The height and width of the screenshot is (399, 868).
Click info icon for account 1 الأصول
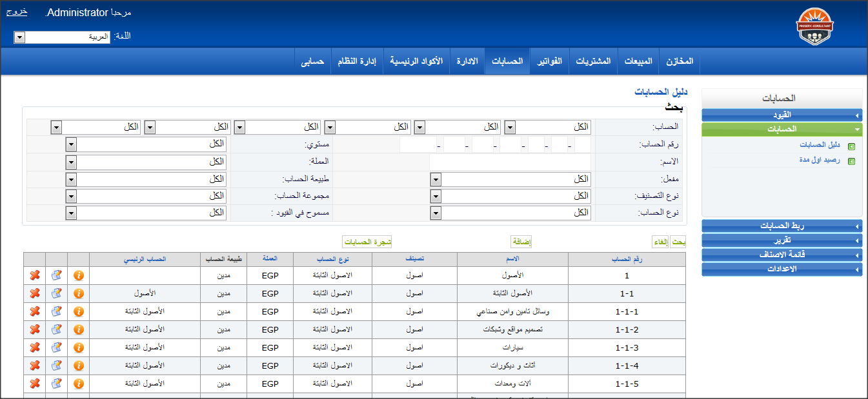point(78,275)
